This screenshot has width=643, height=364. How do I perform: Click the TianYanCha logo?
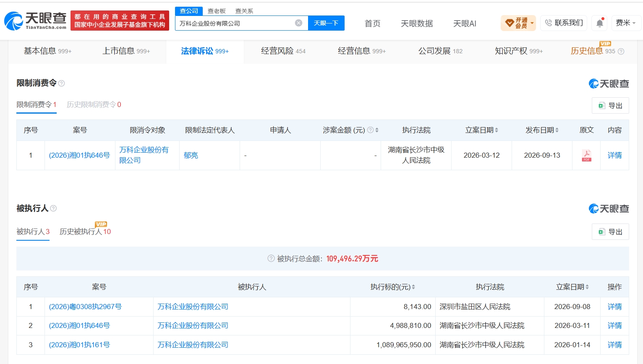35,21
